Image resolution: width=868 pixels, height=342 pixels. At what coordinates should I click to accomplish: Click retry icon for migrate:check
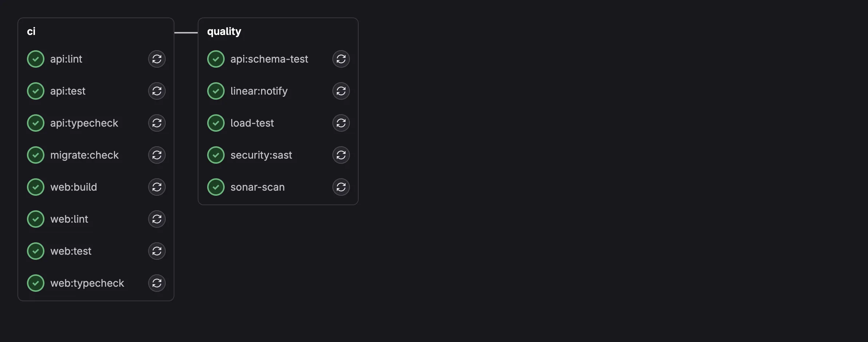tap(157, 155)
